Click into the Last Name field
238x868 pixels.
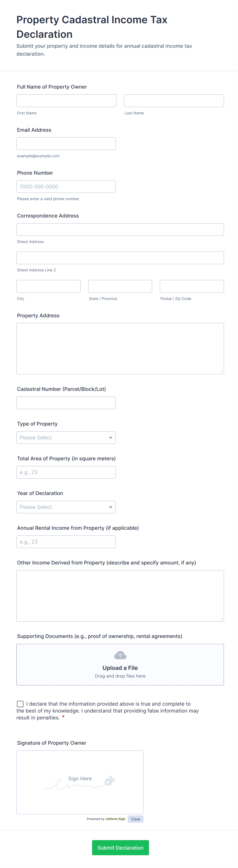click(174, 101)
